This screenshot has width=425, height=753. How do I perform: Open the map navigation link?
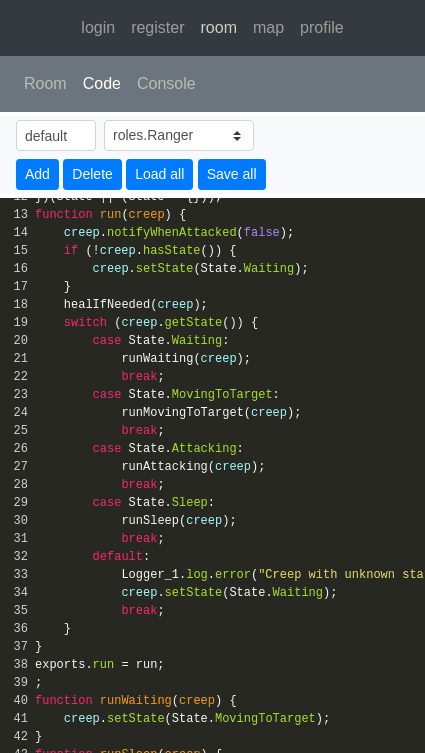(268, 28)
